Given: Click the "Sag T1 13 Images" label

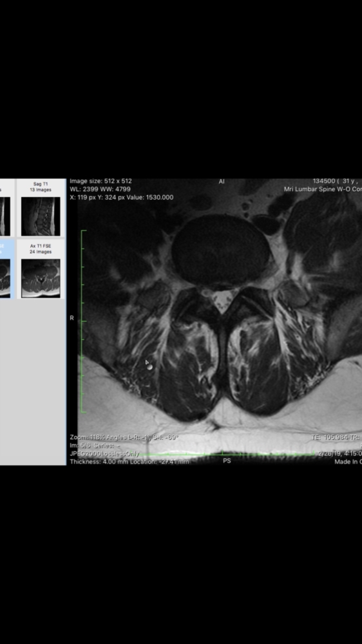Looking at the screenshot, I should (41, 187).
